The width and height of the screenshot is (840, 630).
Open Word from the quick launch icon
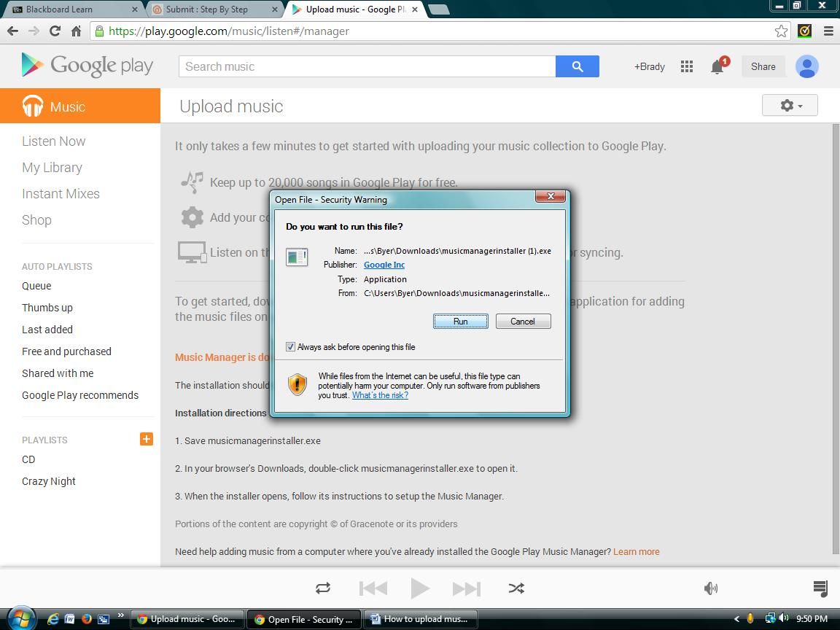70,619
